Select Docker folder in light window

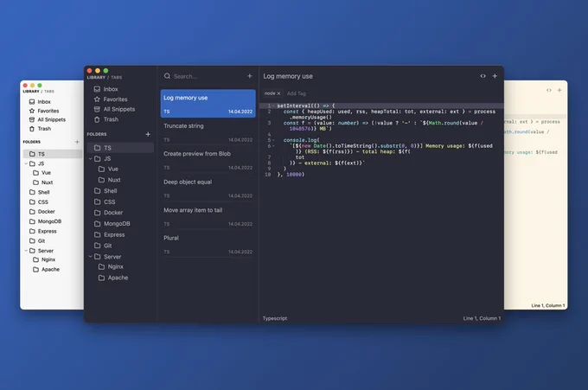click(42, 212)
